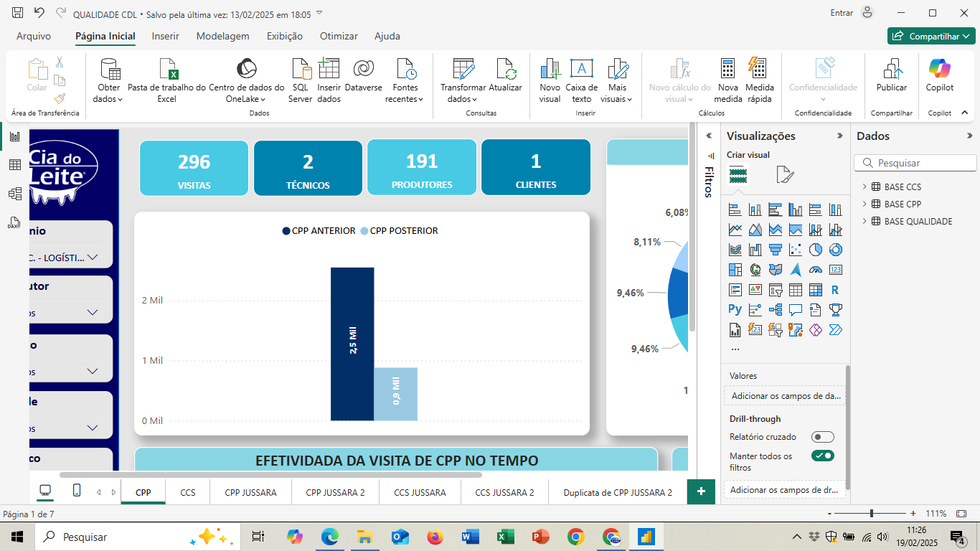Click Atualizar to refresh data
This screenshot has height=551, width=980.
click(x=506, y=75)
